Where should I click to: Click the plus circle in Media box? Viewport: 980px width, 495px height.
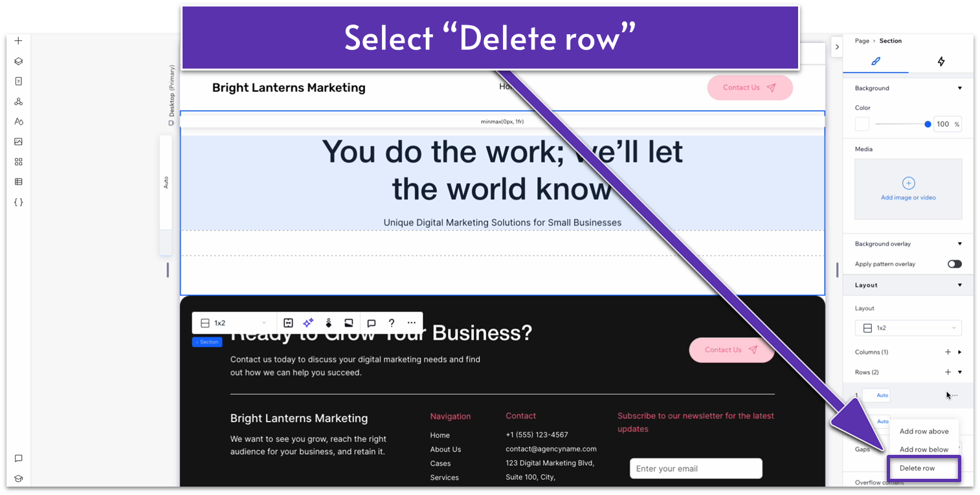(x=908, y=183)
